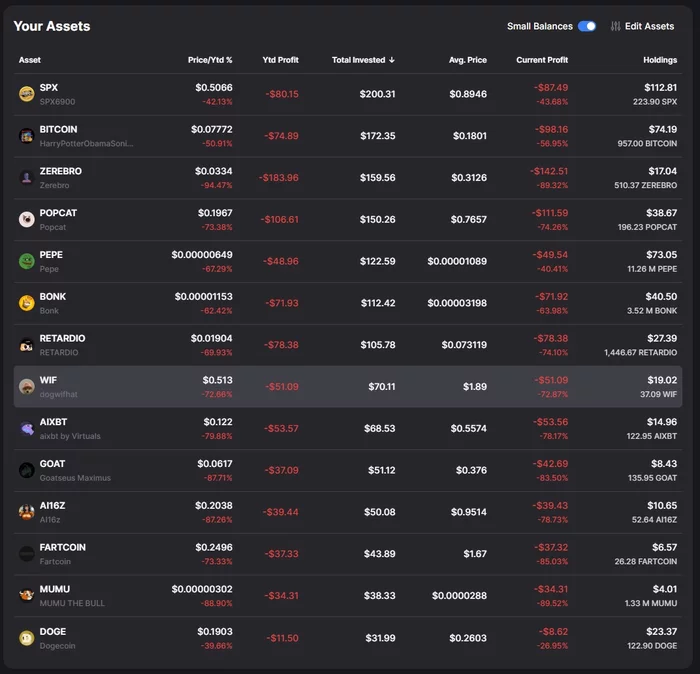The width and height of the screenshot is (700, 674).
Task: Sort by Total Invested column arrow
Action: pos(392,60)
